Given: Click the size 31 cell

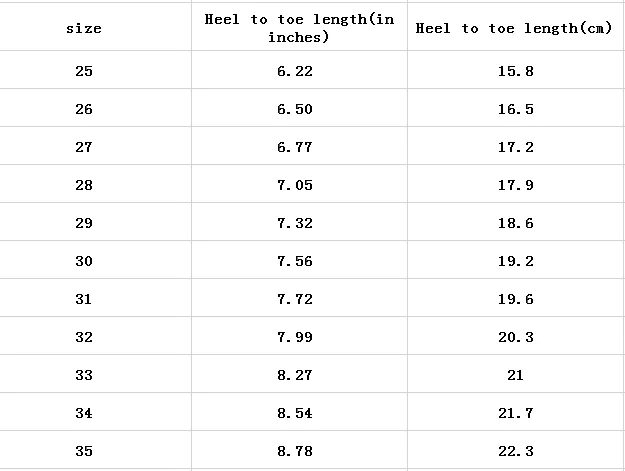Looking at the screenshot, I should (x=84, y=299).
